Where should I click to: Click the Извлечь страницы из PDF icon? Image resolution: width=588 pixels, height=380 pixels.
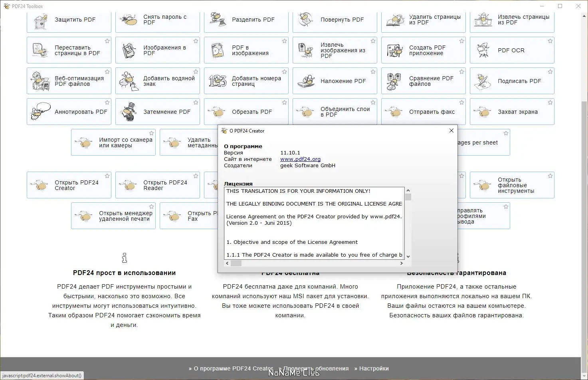click(x=483, y=20)
